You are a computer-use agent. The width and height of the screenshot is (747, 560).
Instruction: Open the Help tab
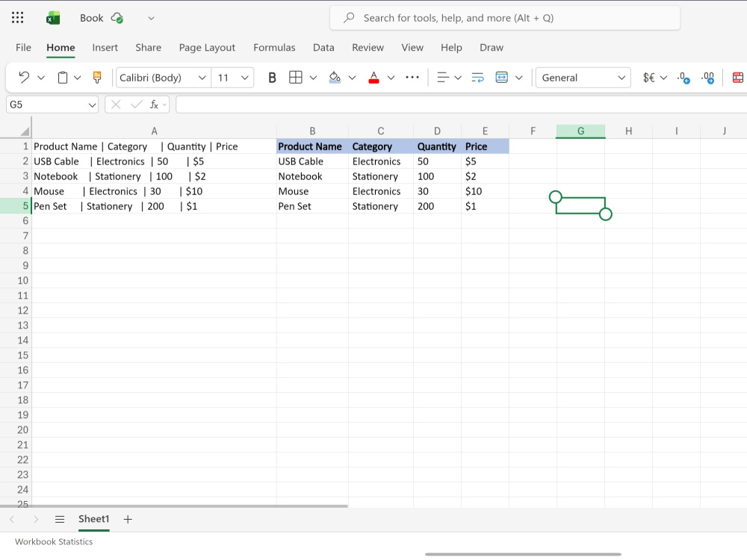tap(451, 48)
